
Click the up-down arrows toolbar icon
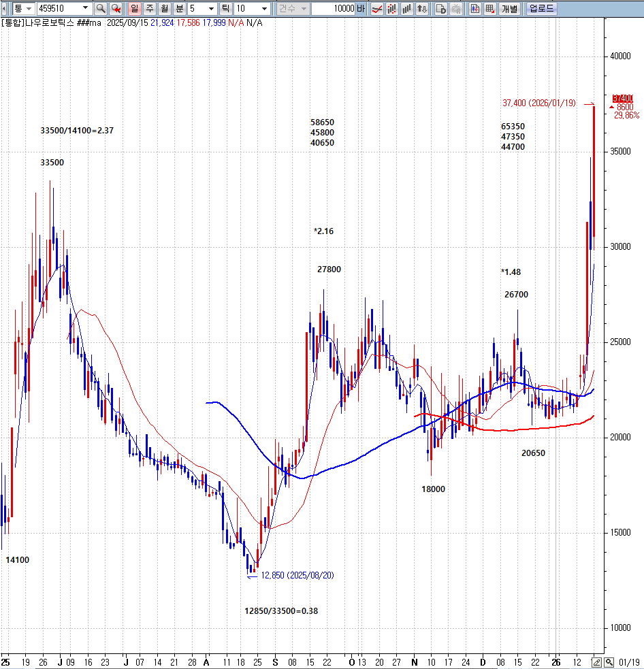[x=423, y=9]
